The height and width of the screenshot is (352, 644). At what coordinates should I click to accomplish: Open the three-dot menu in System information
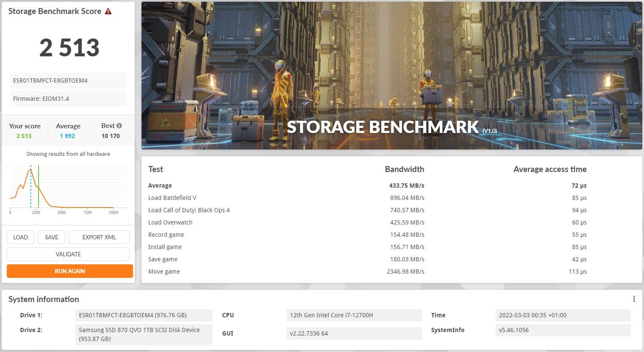pyautogui.click(x=634, y=299)
